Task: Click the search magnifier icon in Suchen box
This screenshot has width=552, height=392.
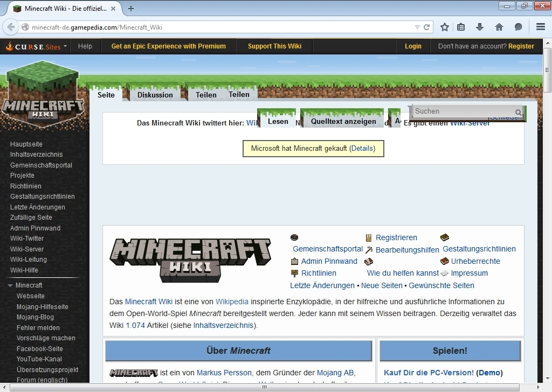Action: (518, 112)
